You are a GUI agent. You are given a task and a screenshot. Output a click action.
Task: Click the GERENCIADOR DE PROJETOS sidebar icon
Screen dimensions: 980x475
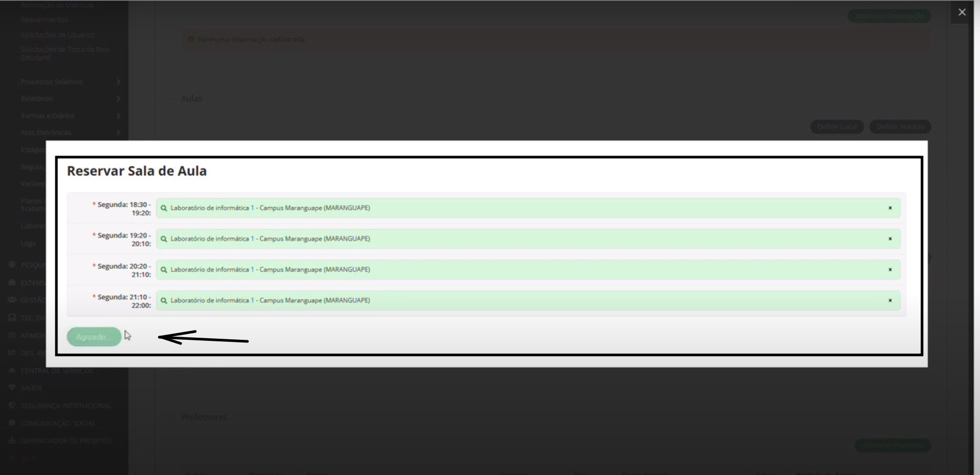(x=12, y=441)
